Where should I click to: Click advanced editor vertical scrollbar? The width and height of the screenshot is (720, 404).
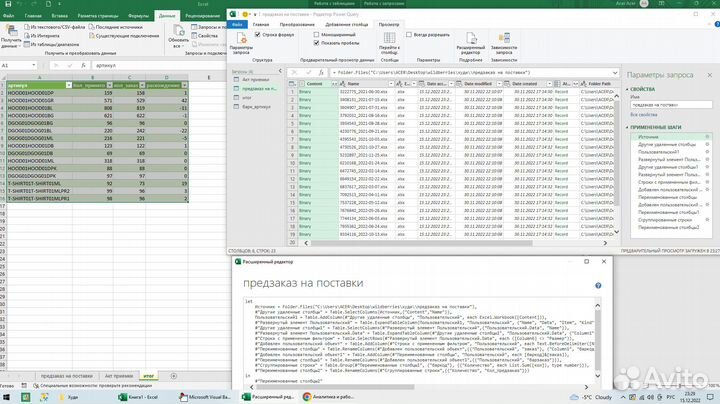point(597,341)
